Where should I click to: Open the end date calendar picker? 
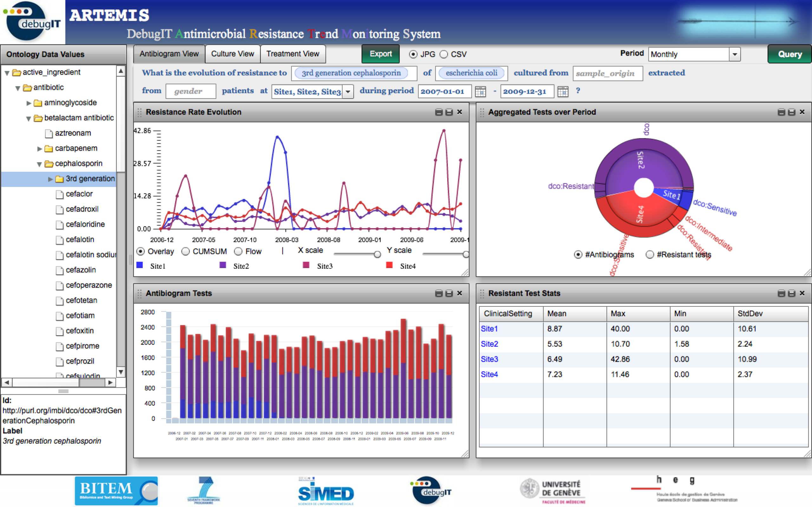pos(563,91)
